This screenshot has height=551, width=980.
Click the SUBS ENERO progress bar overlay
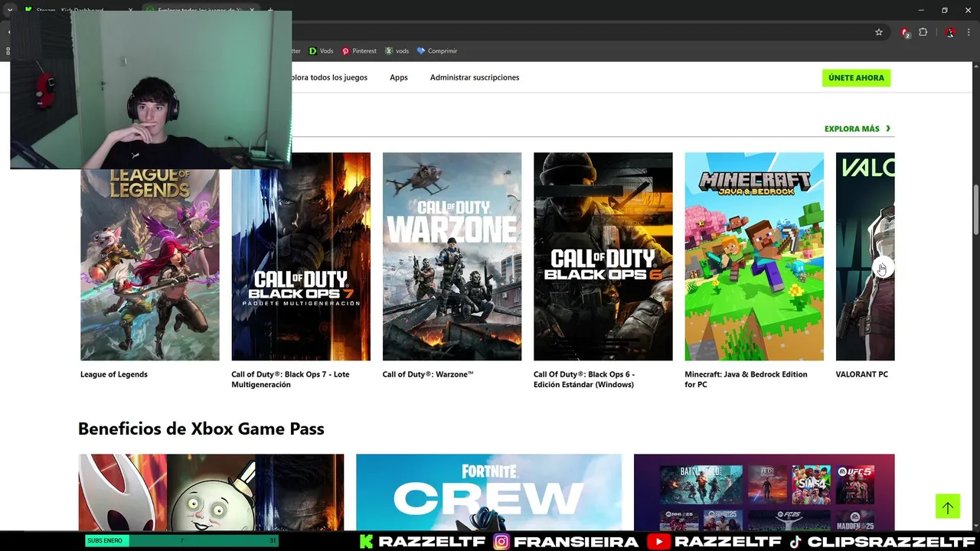pos(181,540)
